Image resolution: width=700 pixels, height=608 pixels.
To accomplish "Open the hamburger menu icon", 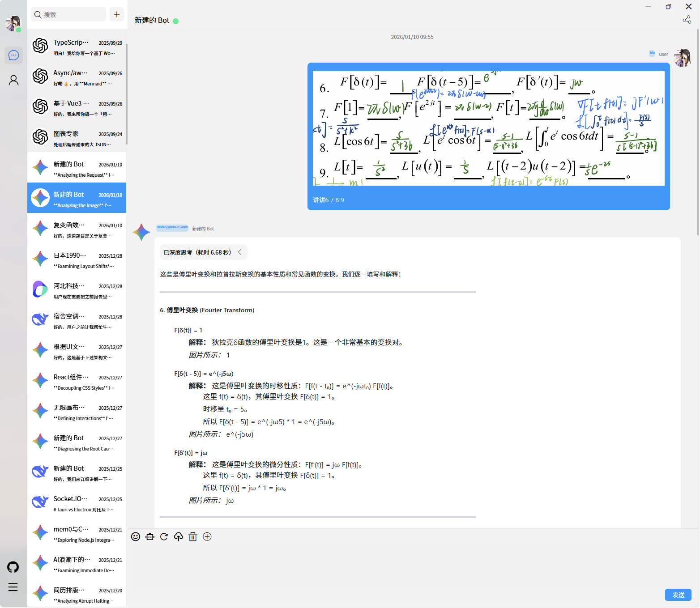I will tap(13, 587).
